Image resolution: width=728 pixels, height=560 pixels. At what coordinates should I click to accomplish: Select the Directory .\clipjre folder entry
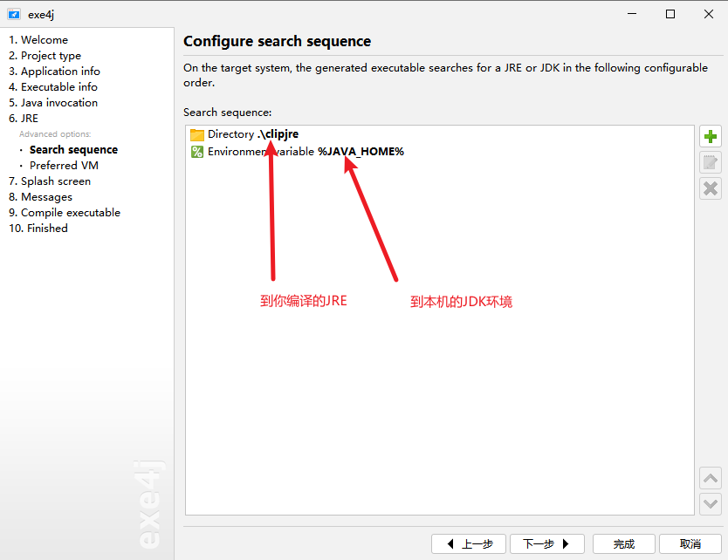point(251,134)
